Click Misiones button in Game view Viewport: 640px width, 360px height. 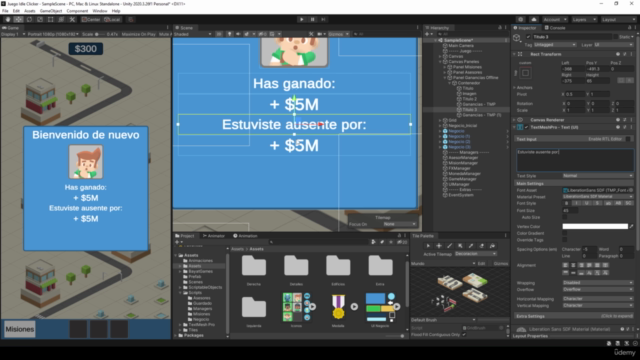tap(20, 329)
